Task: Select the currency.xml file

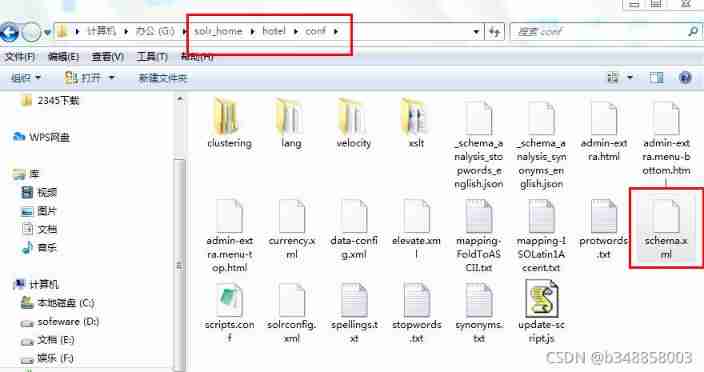Action: point(291,229)
